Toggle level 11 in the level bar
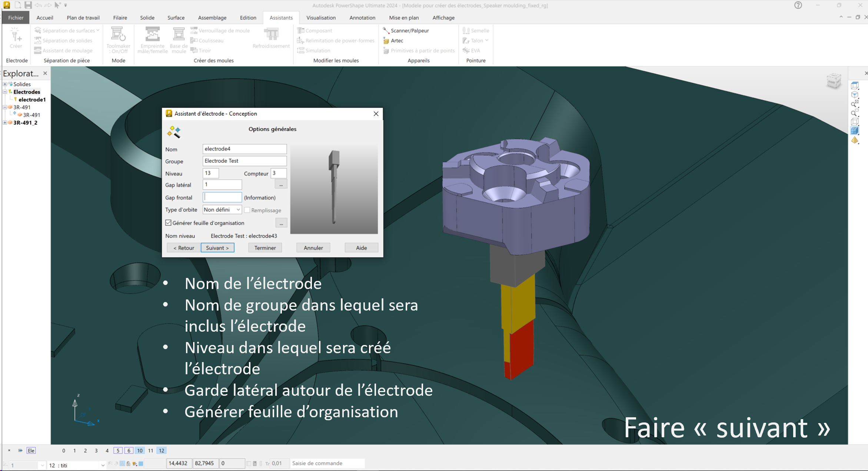Viewport: 868px width, 471px height. (x=150, y=451)
